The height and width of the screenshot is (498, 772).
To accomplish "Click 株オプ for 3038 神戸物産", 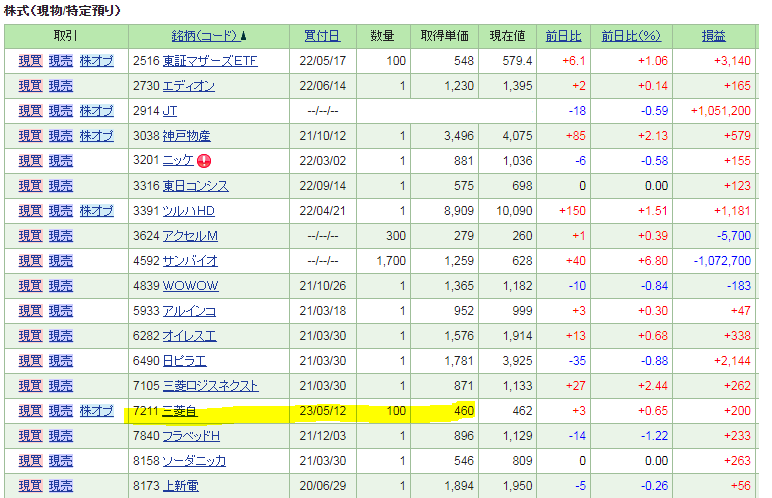I will (96, 136).
